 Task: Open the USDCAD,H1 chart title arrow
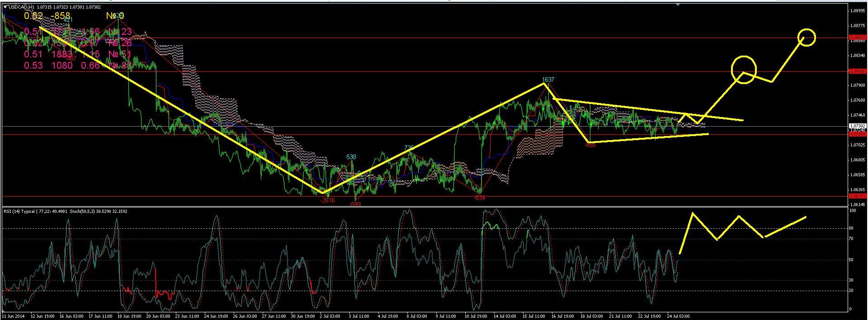[5, 7]
